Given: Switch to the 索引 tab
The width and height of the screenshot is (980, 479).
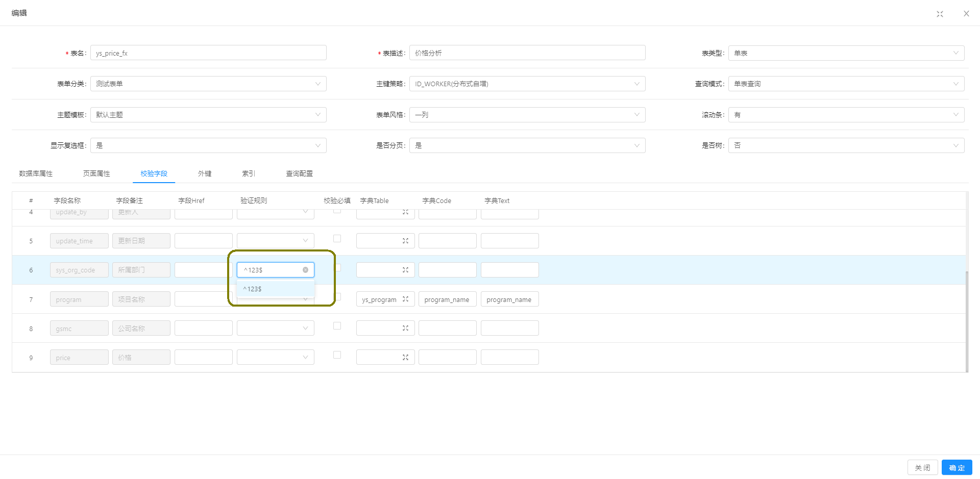Looking at the screenshot, I should coord(249,173).
